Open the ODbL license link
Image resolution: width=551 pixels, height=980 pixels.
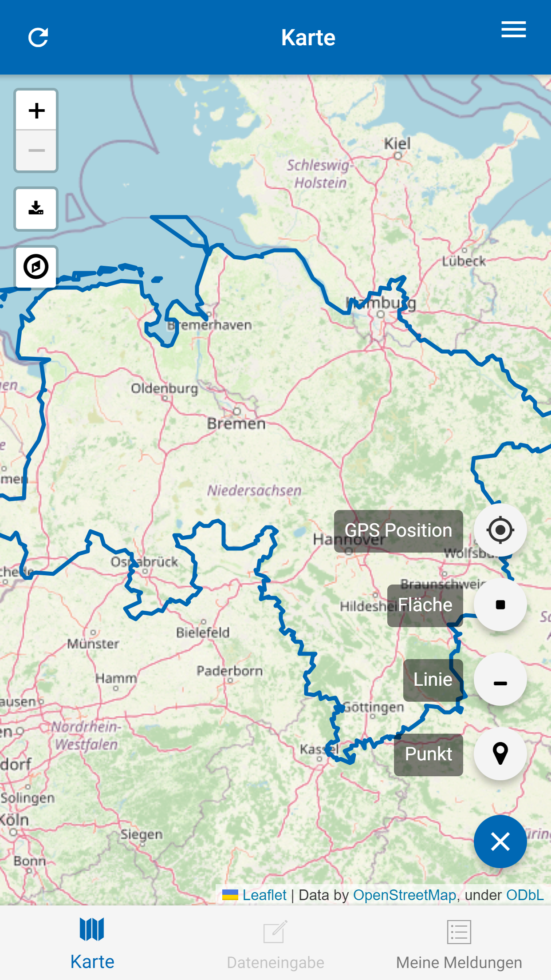[525, 895]
